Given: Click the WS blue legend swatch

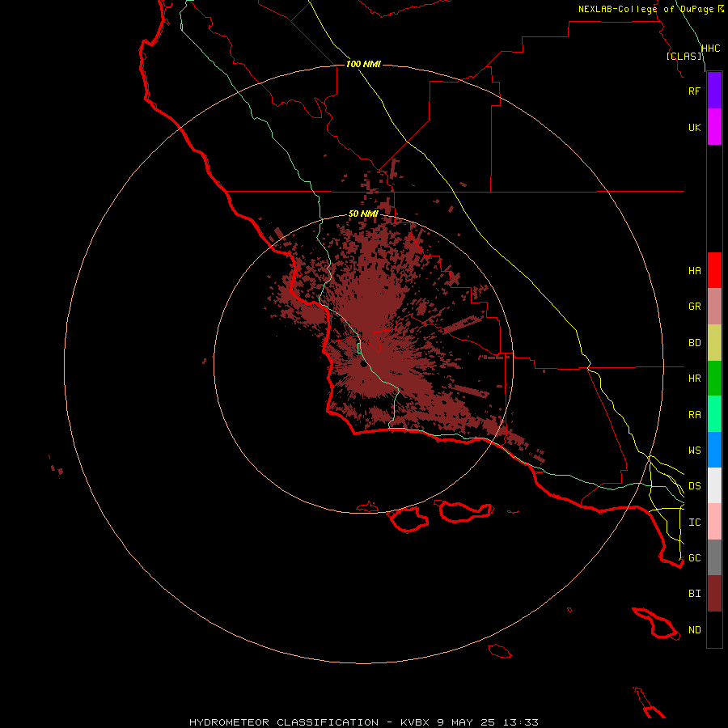Looking at the screenshot, I should click(x=714, y=450).
